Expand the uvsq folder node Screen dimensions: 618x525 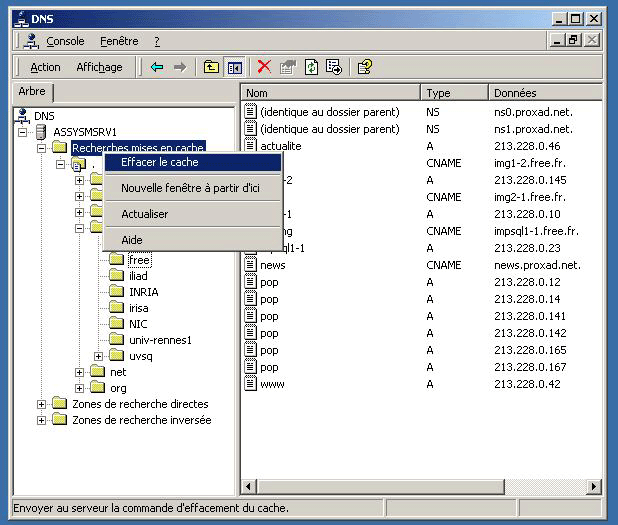(99, 356)
